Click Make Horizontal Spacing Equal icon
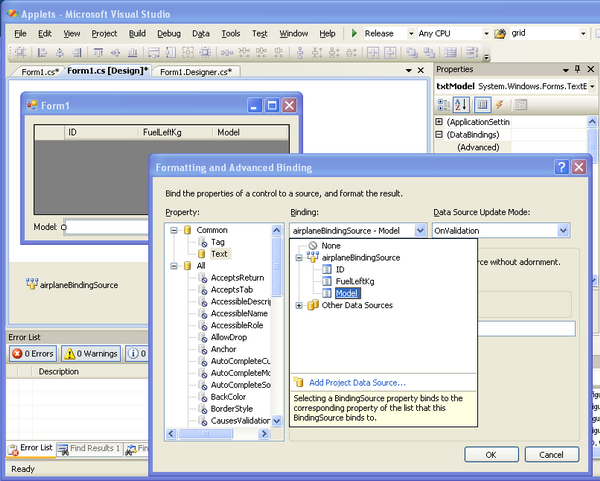This screenshot has width=600, height=481. click(227, 52)
